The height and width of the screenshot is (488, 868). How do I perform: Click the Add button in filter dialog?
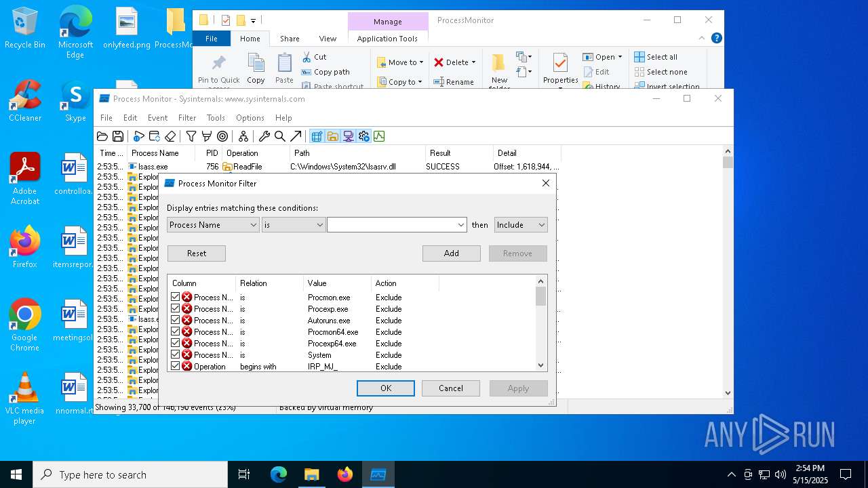click(452, 253)
